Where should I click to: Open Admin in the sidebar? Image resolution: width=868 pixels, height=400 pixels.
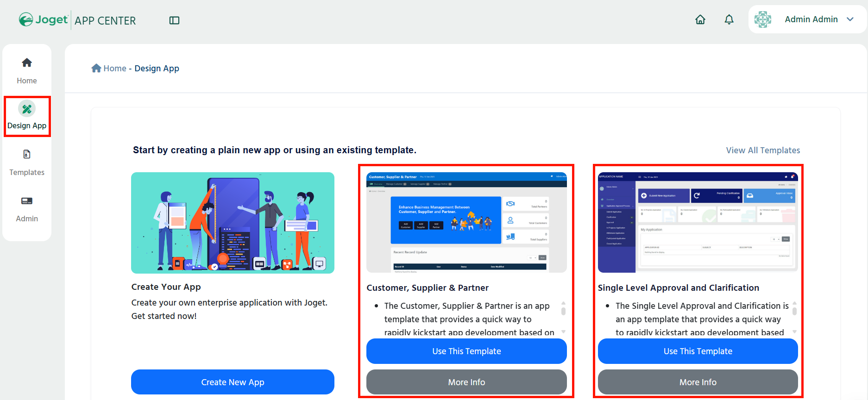(x=27, y=209)
